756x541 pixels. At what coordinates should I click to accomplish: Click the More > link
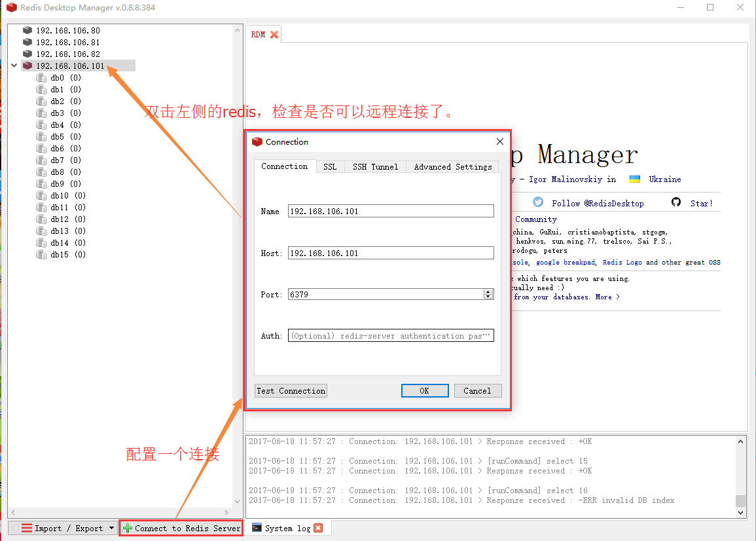coord(607,297)
